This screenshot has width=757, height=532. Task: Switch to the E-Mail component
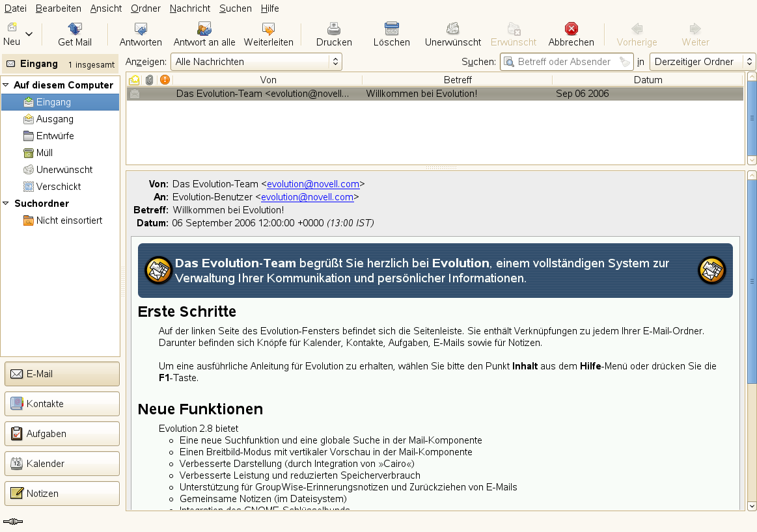point(62,374)
